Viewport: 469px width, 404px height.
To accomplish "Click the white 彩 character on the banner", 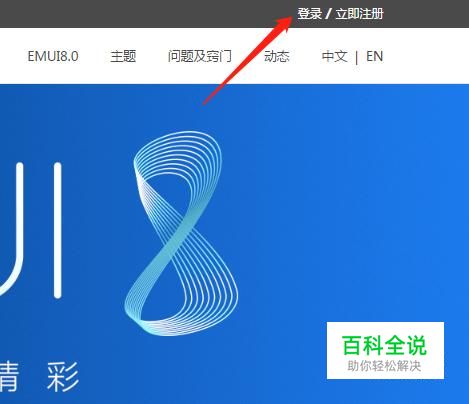I will pyautogui.click(x=63, y=377).
